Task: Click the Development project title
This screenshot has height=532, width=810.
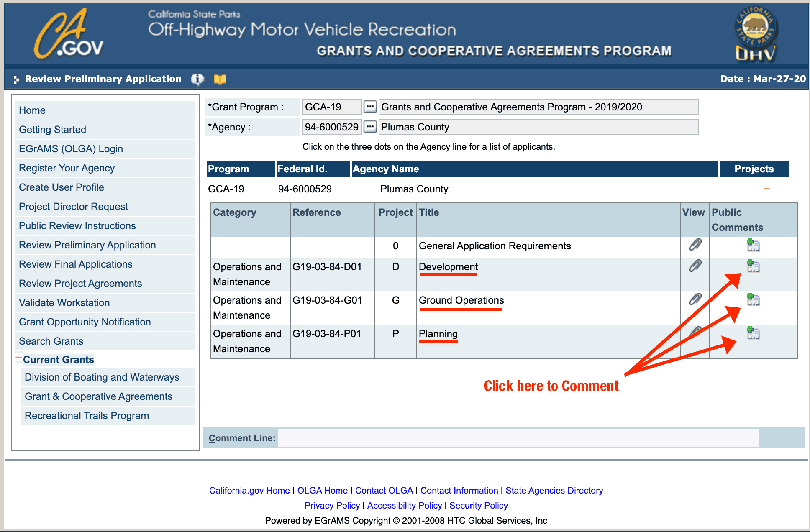Action: (x=448, y=267)
